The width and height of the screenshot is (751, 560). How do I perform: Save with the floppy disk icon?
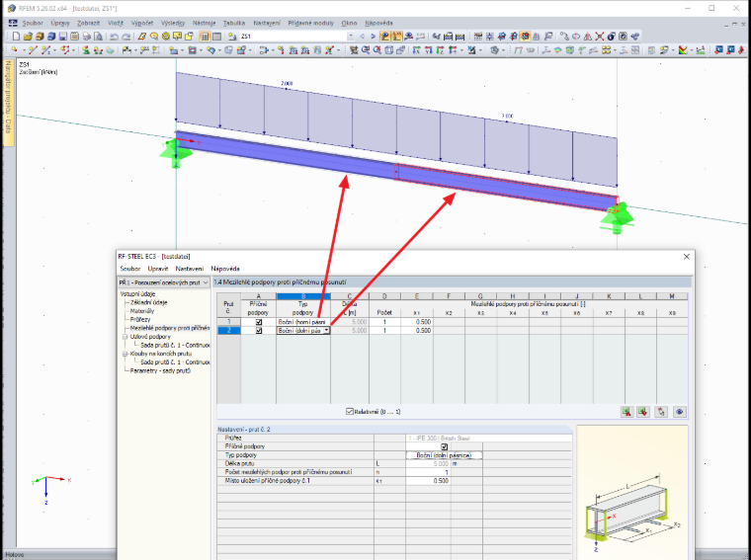63,37
